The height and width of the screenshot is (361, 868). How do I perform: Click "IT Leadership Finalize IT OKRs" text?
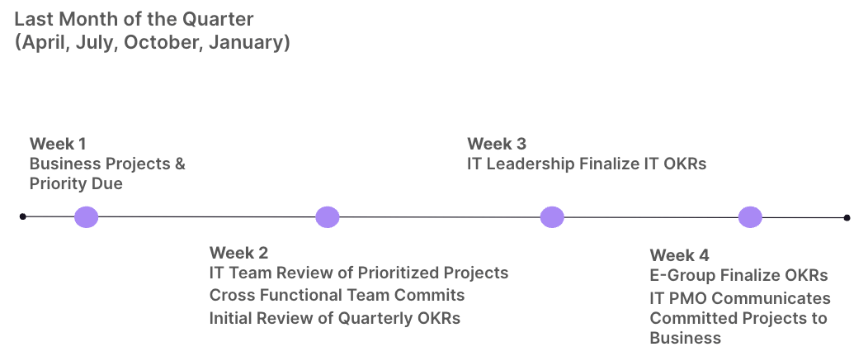click(x=587, y=164)
